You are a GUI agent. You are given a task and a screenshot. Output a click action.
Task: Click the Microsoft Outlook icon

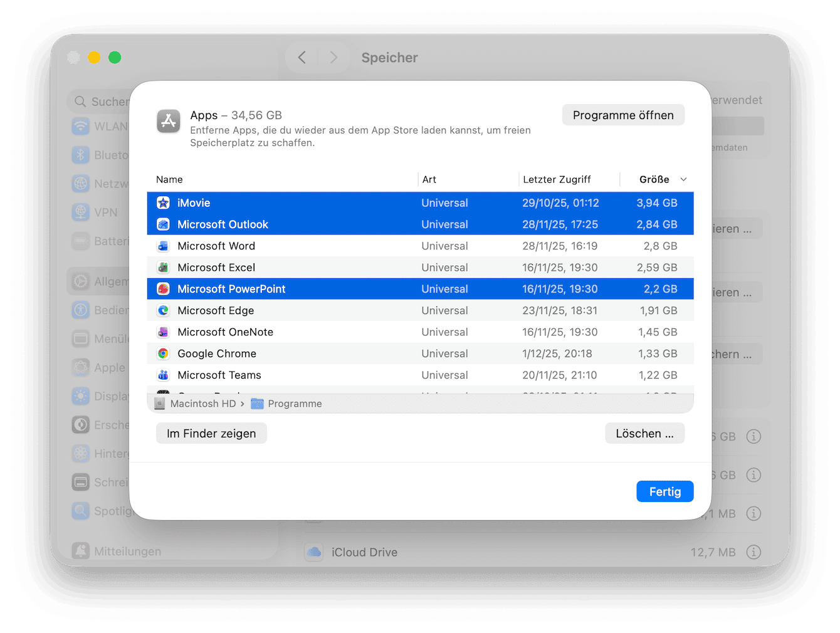pyautogui.click(x=163, y=224)
